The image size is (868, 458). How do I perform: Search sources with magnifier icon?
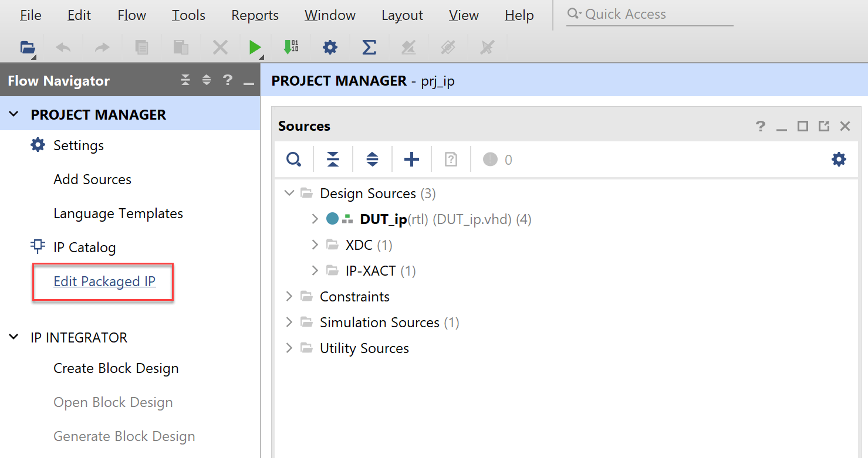[293, 160]
